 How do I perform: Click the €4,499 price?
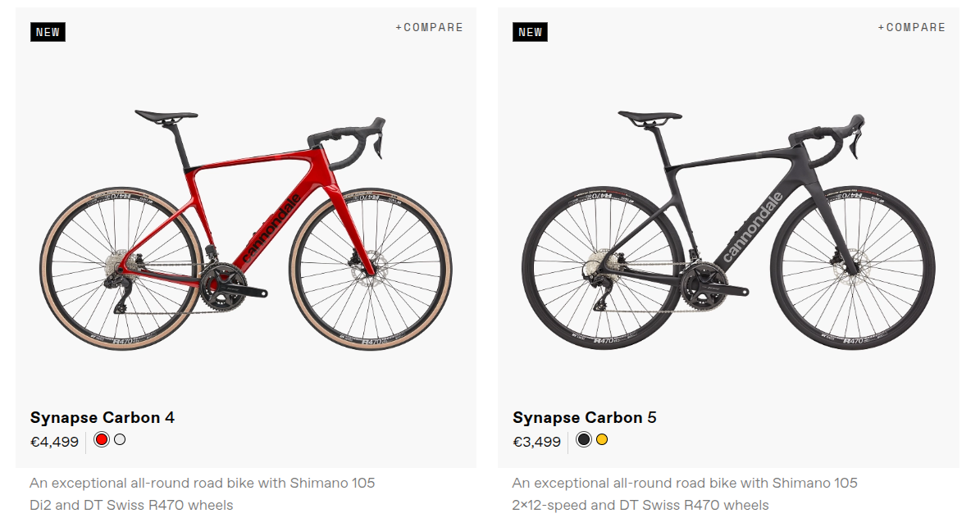point(55,443)
